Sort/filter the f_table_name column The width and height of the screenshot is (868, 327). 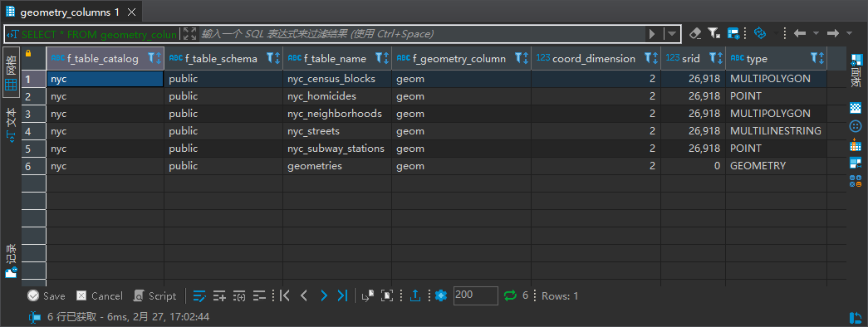382,58
